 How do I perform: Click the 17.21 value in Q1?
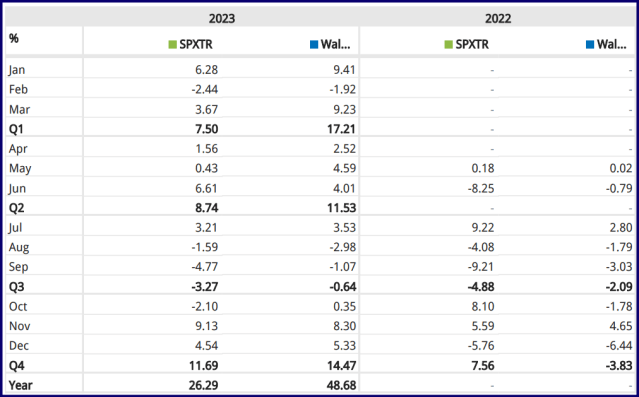click(x=341, y=129)
